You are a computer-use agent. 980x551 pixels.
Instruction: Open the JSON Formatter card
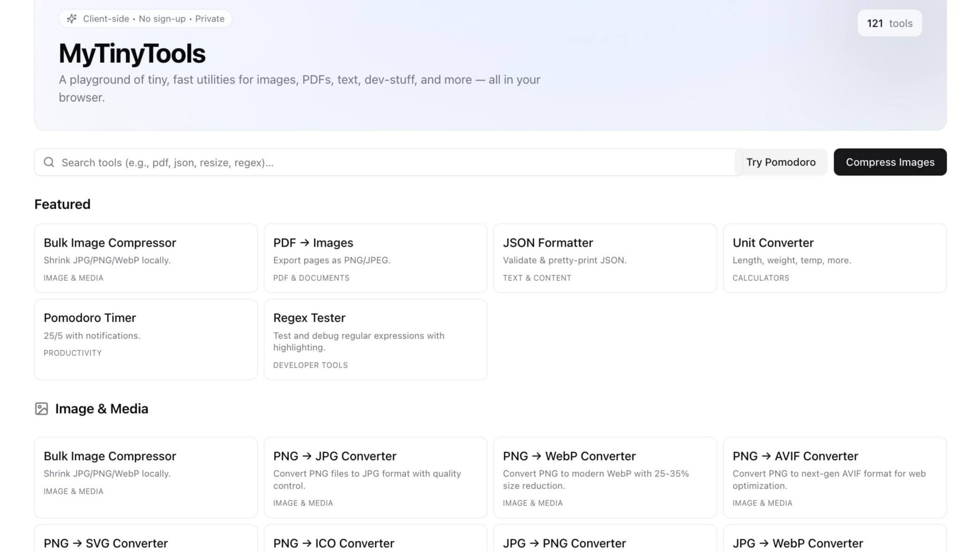605,258
